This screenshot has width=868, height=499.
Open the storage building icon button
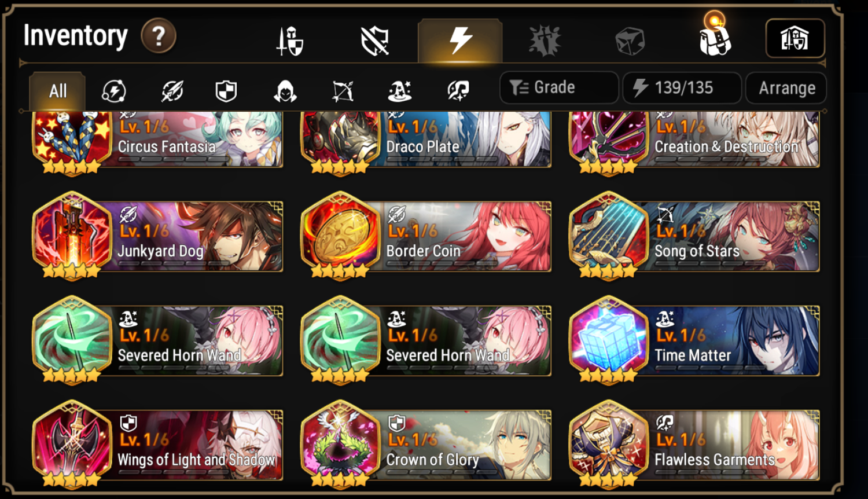point(795,39)
